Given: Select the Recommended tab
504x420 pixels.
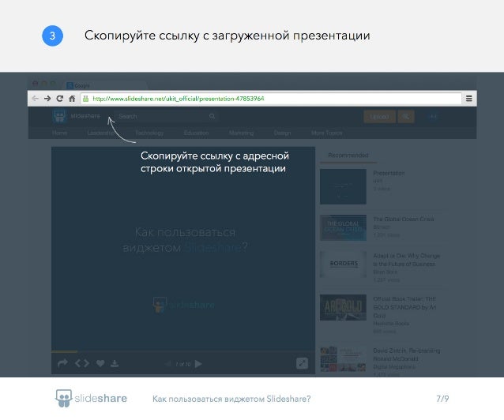Looking at the screenshot, I should pyautogui.click(x=348, y=156).
